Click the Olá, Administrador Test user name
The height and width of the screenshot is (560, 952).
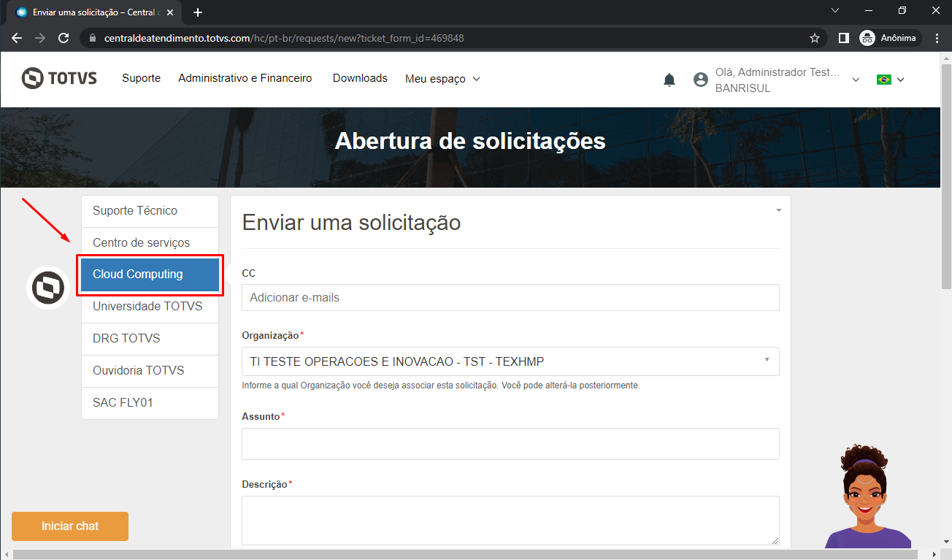pos(778,72)
